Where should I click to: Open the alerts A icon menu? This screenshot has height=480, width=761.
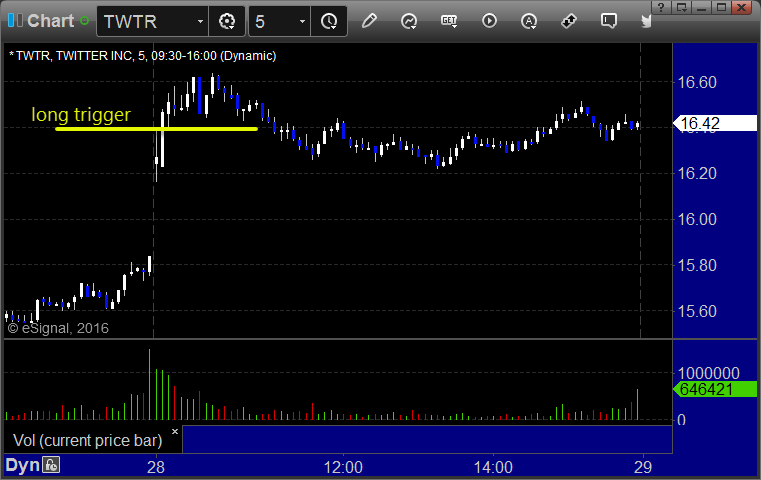tap(529, 21)
